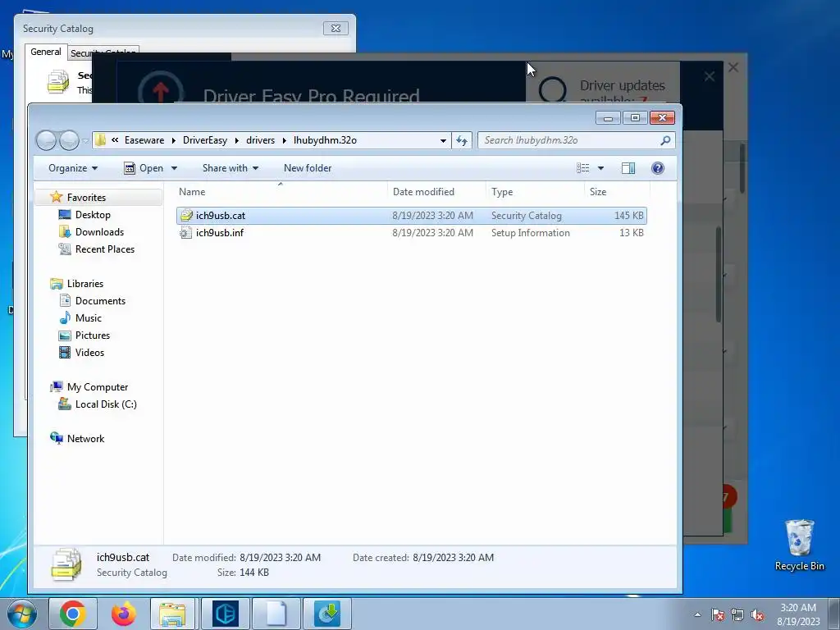Click the drivers breadcrumb in the address bar
Screen dimensions: 840x630
(260, 140)
